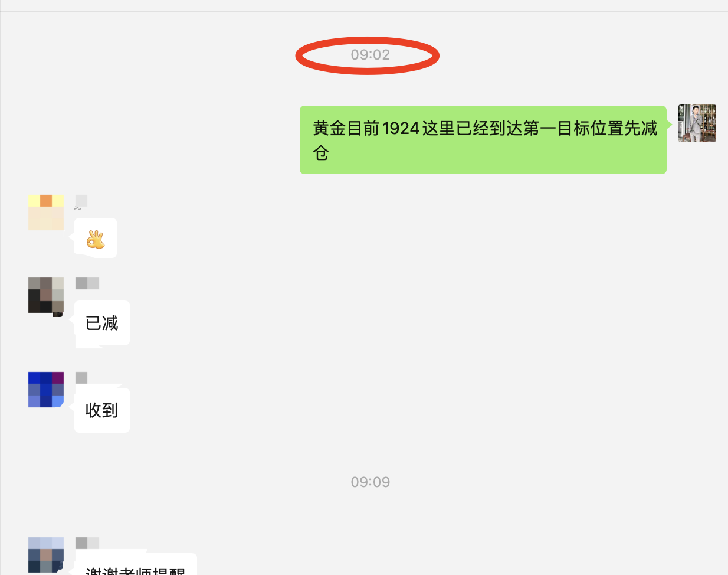
Task: Click the blurred nickname above 谢谢老师提醒
Action: [87, 543]
